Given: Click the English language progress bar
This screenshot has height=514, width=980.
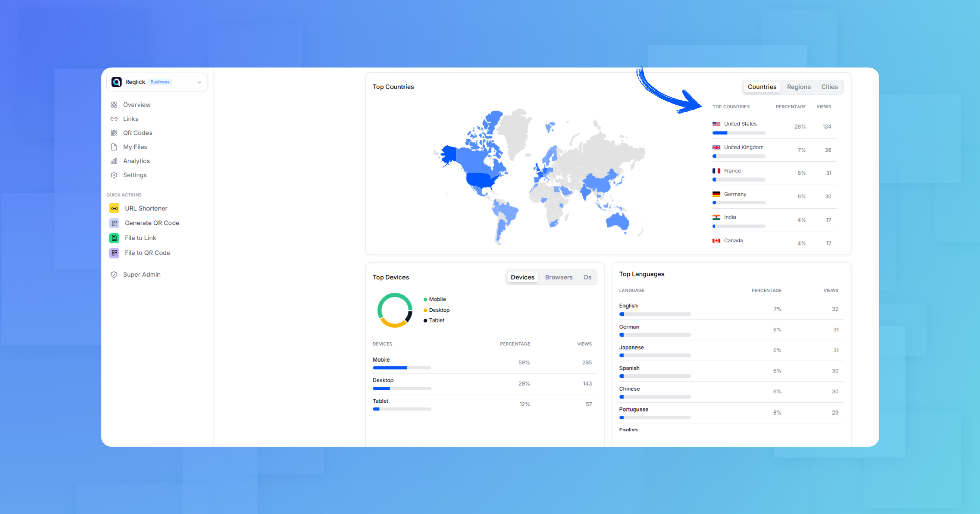Looking at the screenshot, I should coord(655,314).
